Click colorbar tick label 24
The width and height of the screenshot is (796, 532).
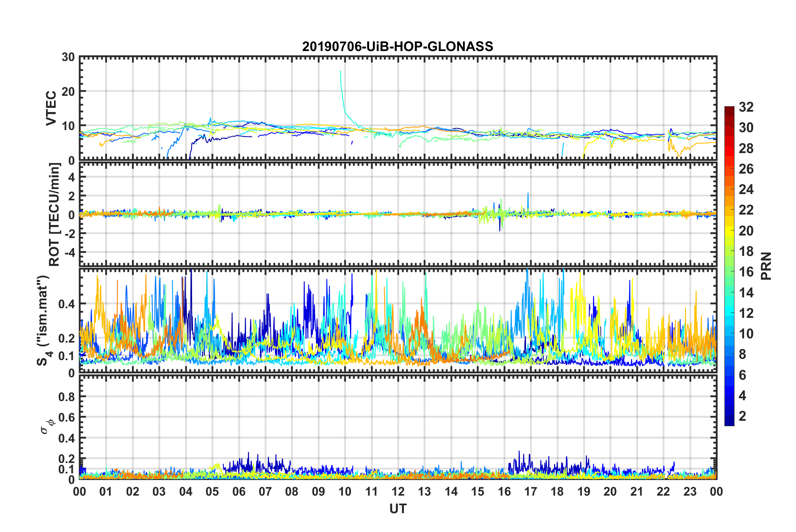click(x=746, y=189)
